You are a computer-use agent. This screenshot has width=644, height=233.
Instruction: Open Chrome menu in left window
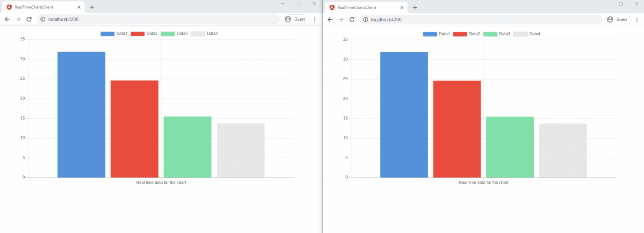click(x=315, y=19)
